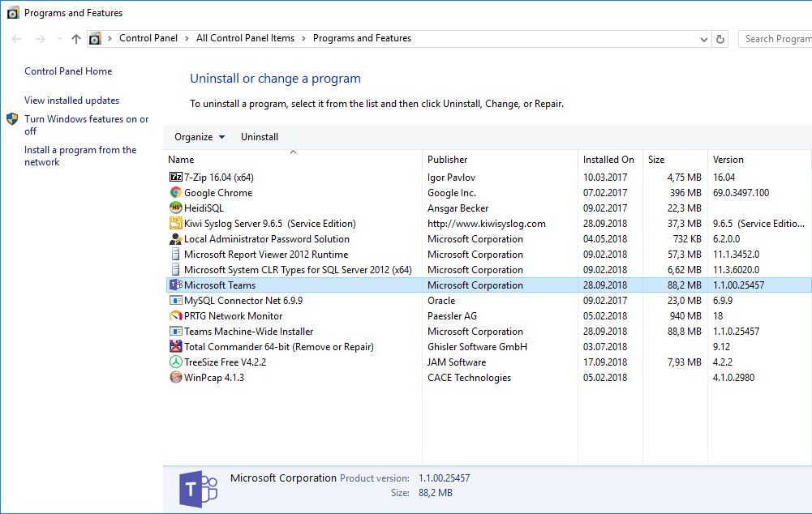The width and height of the screenshot is (812, 514).
Task: Select Microsoft Teams program name
Action: click(x=220, y=285)
